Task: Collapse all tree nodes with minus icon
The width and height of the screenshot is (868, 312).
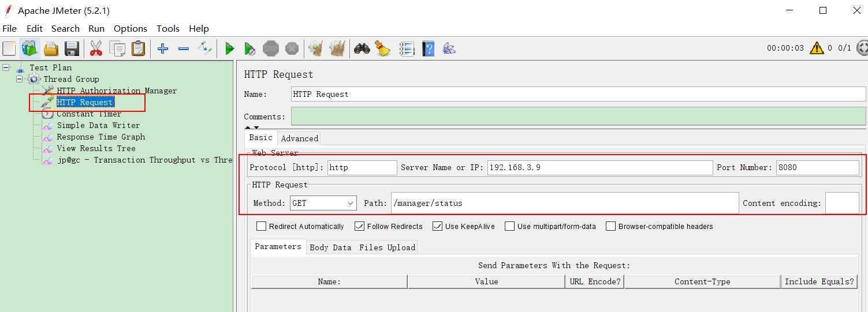Action: [x=184, y=48]
